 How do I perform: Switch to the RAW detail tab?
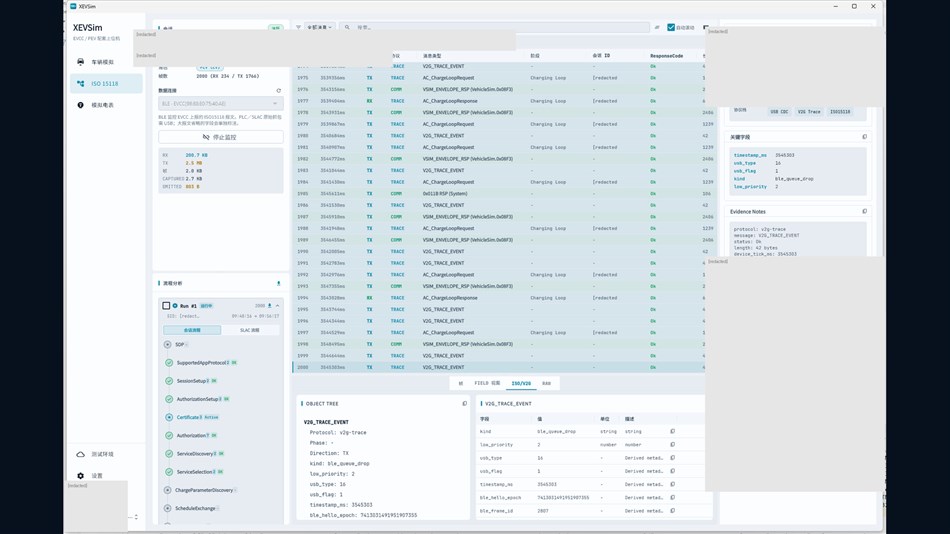point(546,383)
